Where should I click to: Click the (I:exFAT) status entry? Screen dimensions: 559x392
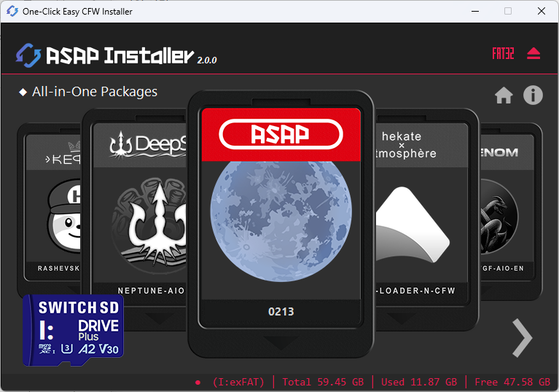[x=238, y=382]
